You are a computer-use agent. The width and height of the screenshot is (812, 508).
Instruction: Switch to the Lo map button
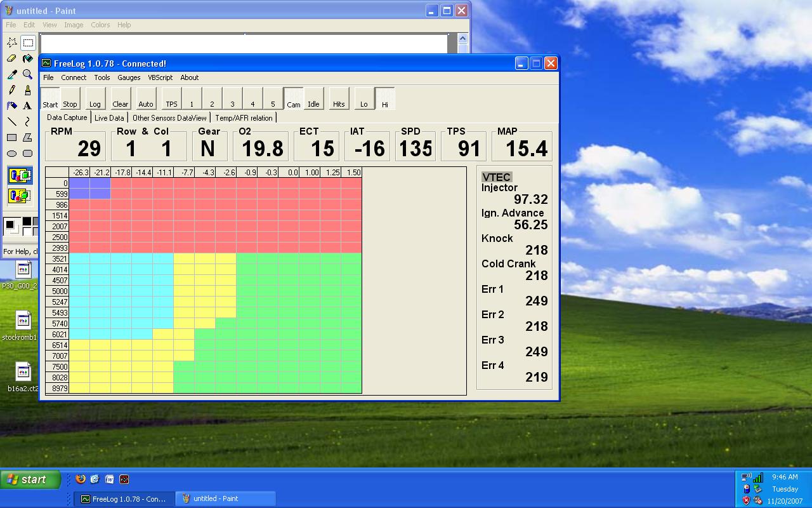click(x=363, y=99)
